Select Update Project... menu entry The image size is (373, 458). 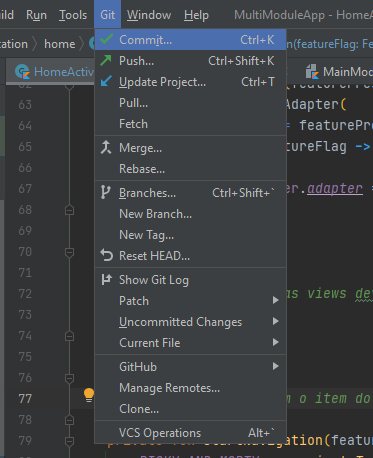point(191,82)
